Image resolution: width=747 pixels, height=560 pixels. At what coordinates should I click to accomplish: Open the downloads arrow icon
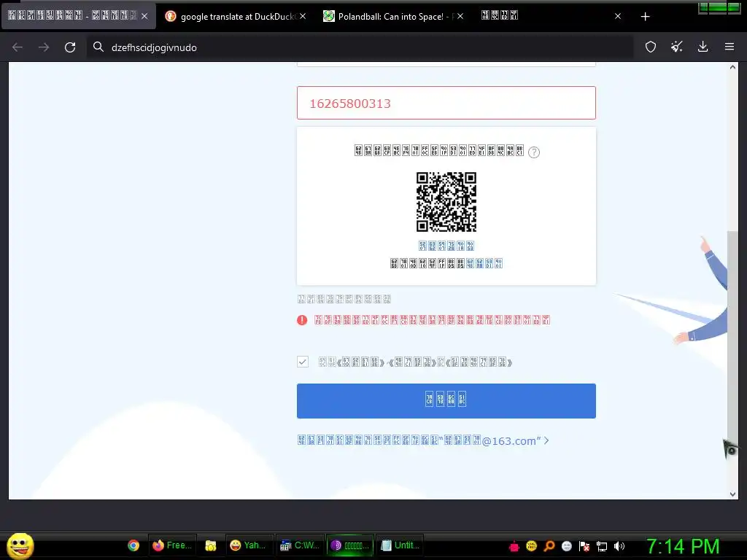pos(703,47)
